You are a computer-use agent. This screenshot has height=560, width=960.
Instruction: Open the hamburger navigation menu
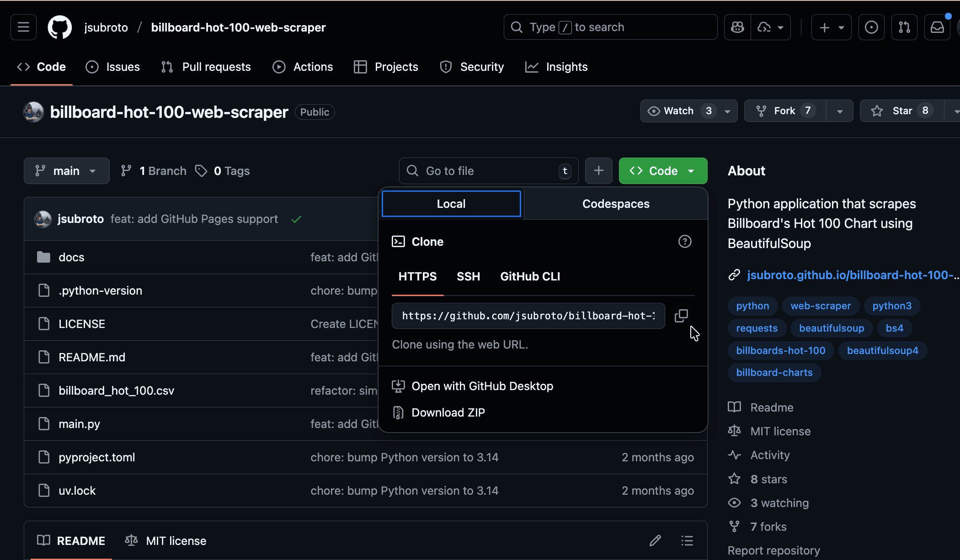tap(23, 27)
